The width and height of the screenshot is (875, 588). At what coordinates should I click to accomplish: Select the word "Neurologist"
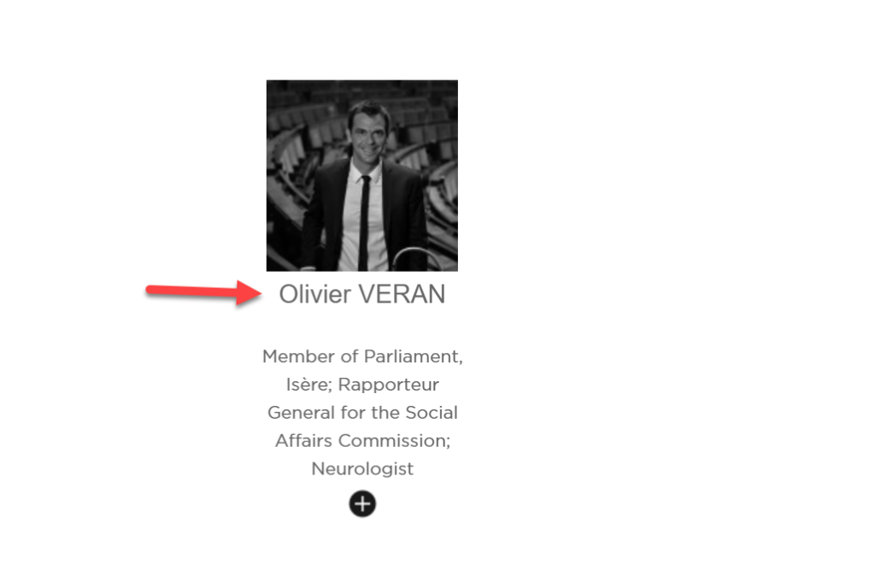pos(362,468)
